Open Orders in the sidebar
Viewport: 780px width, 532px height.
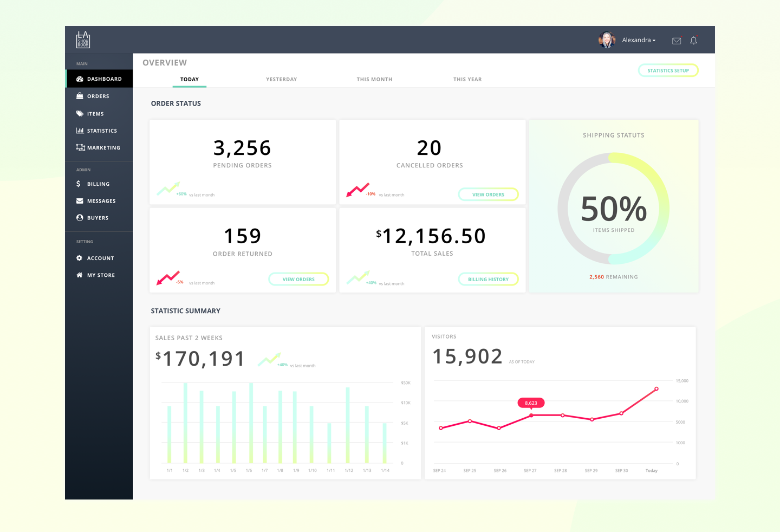coord(99,96)
